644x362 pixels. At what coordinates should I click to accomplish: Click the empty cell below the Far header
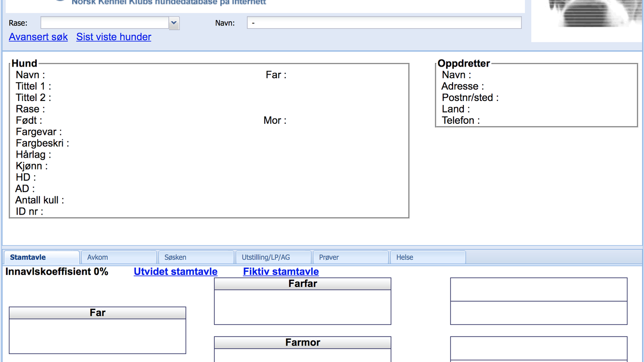point(97,336)
